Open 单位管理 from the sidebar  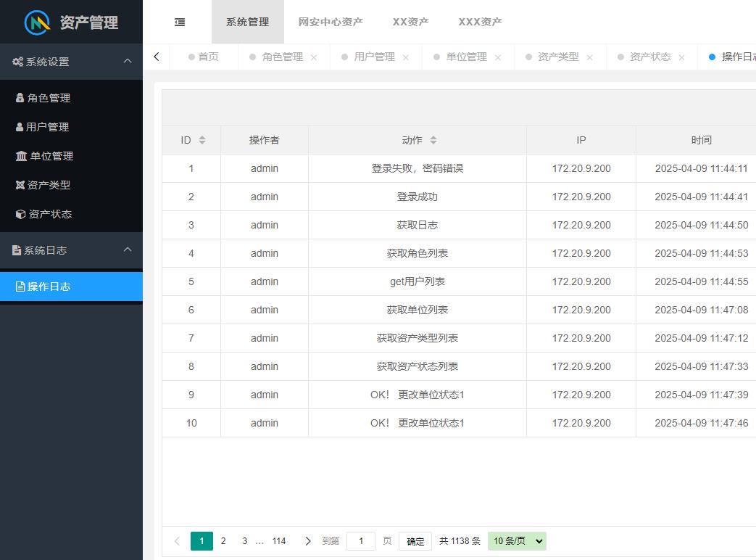click(x=51, y=156)
